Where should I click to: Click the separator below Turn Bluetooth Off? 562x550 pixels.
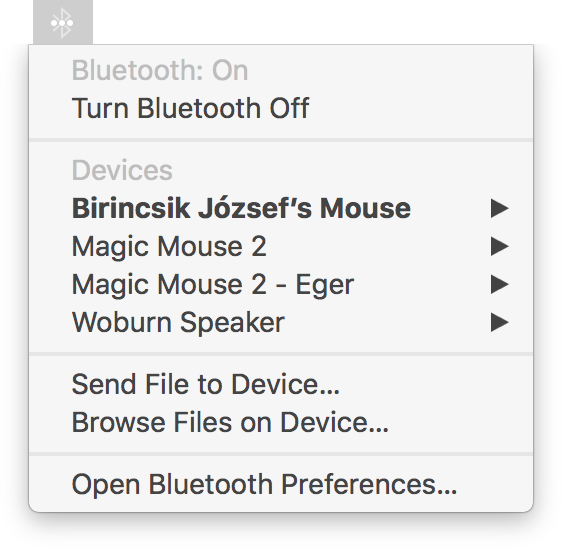pyautogui.click(x=281, y=140)
